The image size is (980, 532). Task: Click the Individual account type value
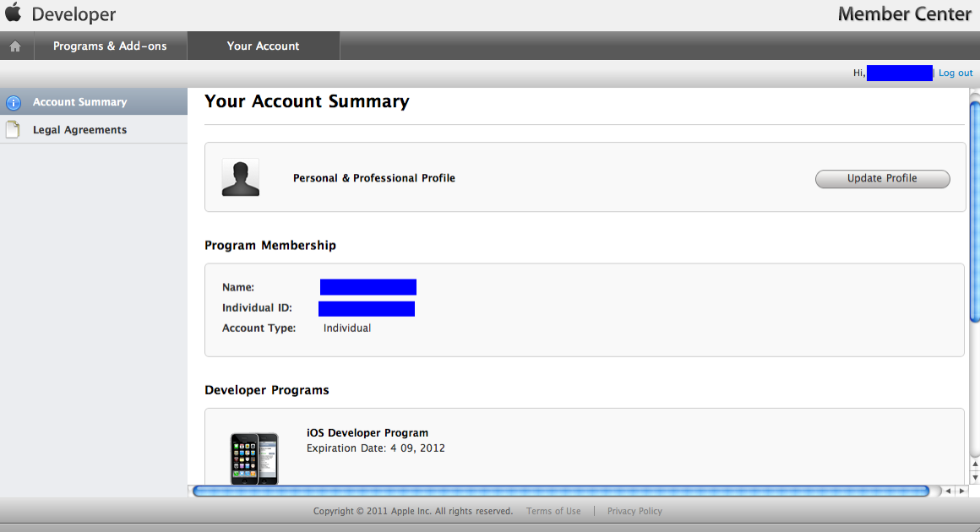[347, 328]
